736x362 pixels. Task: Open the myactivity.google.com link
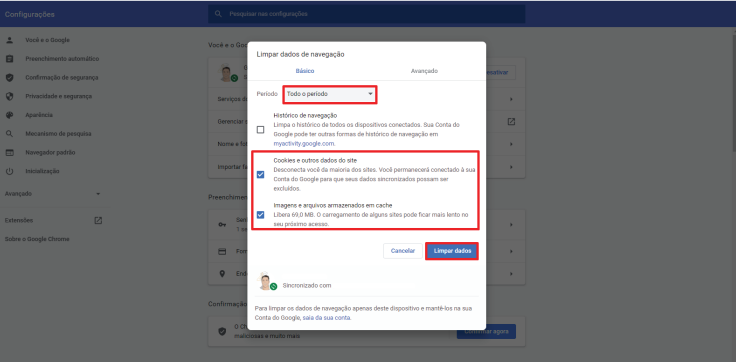304,144
